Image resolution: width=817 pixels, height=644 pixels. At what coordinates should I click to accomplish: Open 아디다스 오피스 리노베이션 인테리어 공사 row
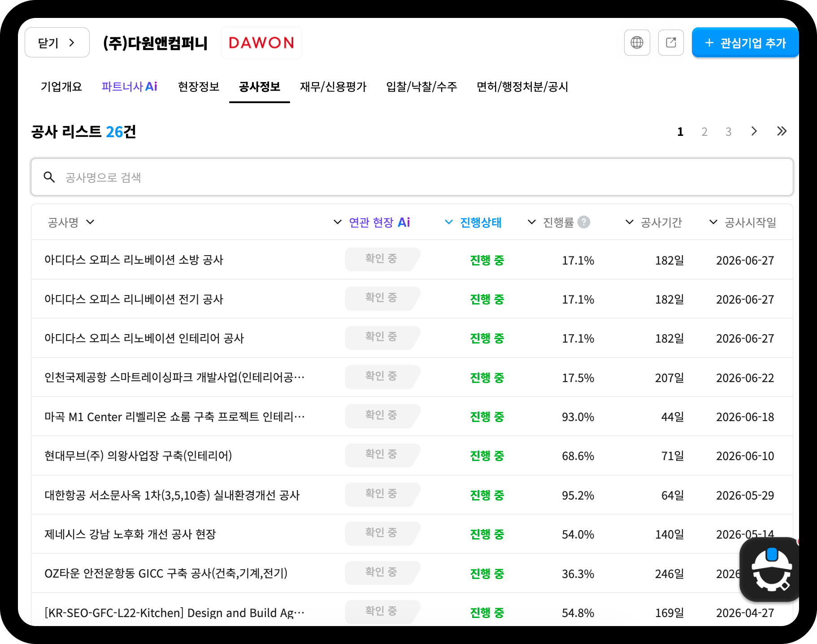coord(412,338)
